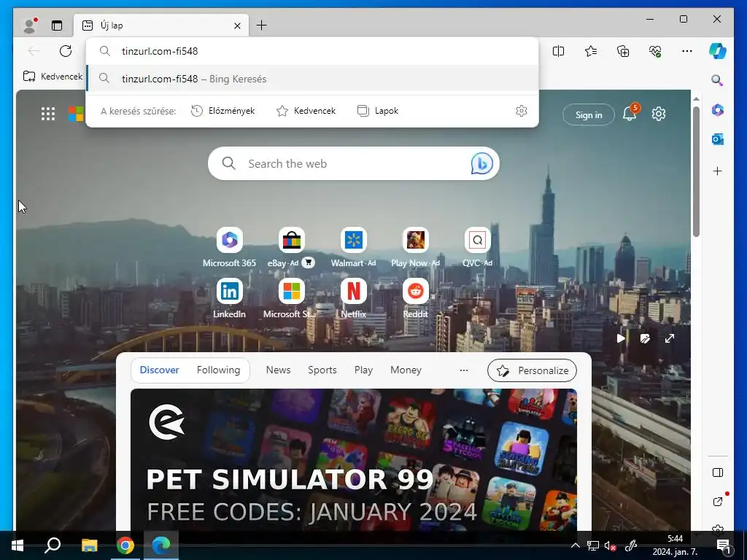Open Copilot icon in toolbar
Viewport: 747px width, 560px height.
(718, 51)
